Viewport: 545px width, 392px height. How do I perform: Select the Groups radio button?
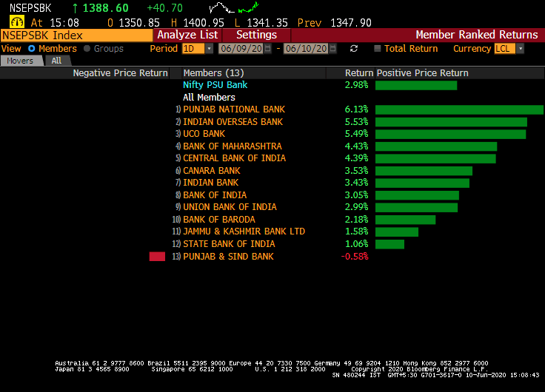[x=87, y=49]
